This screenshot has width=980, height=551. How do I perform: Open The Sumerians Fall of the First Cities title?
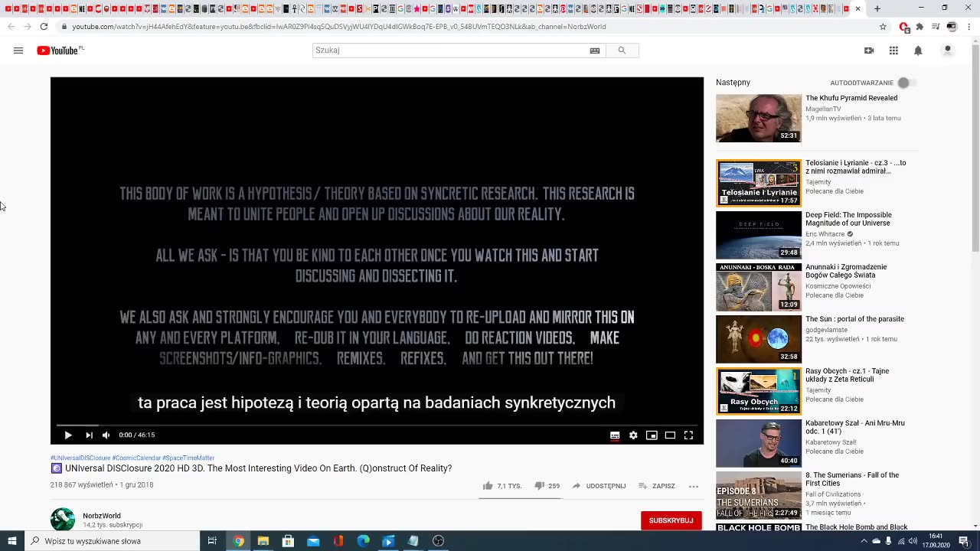coord(852,479)
